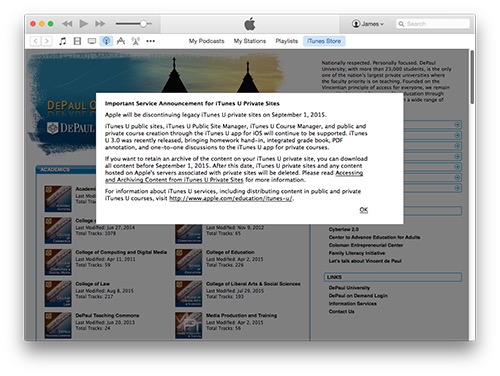
Task: Go forward with the right arrow
Action: 47,41
